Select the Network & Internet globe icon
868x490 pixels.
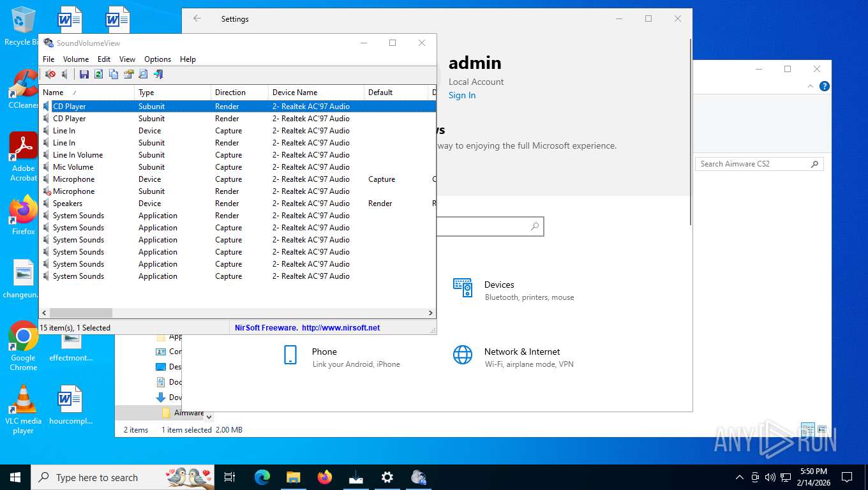463,355
